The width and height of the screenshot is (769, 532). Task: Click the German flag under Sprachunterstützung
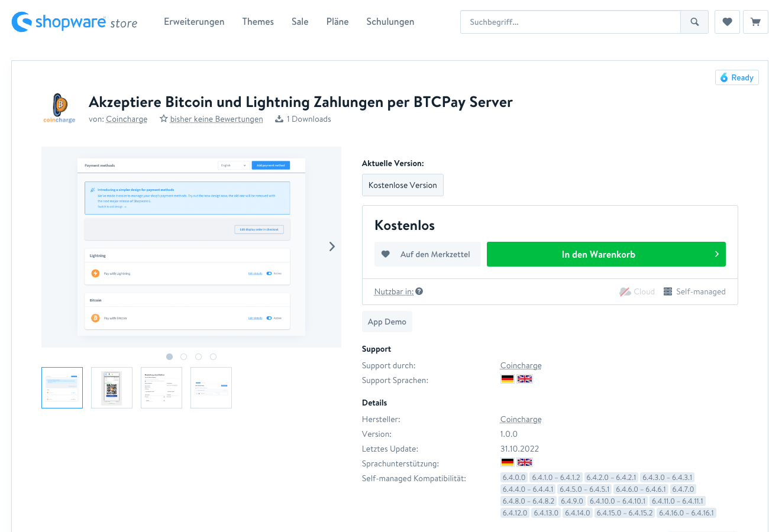tap(508, 463)
